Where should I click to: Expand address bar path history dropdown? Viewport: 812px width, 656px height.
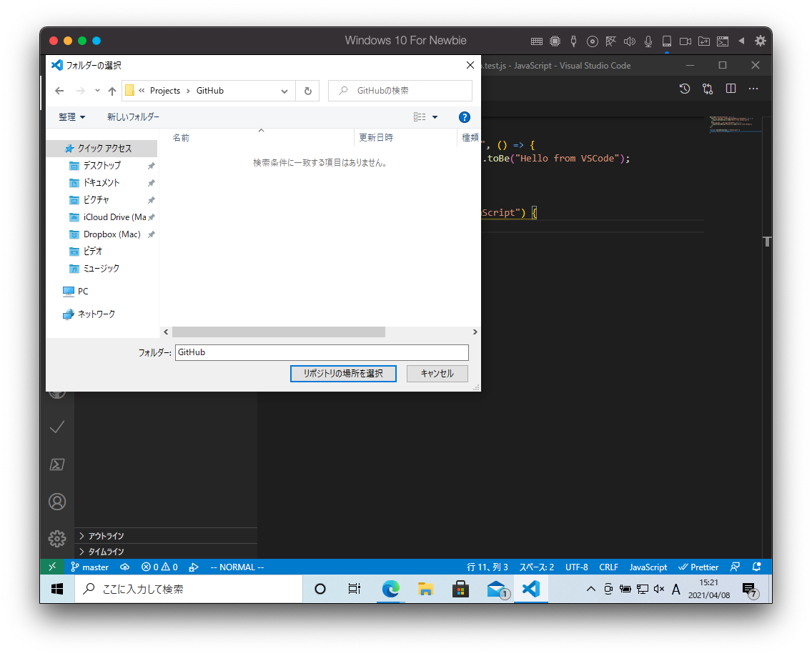284,91
